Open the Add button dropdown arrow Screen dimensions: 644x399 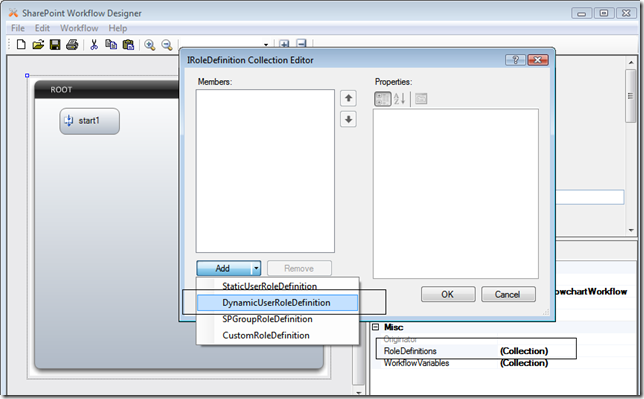[x=256, y=268]
